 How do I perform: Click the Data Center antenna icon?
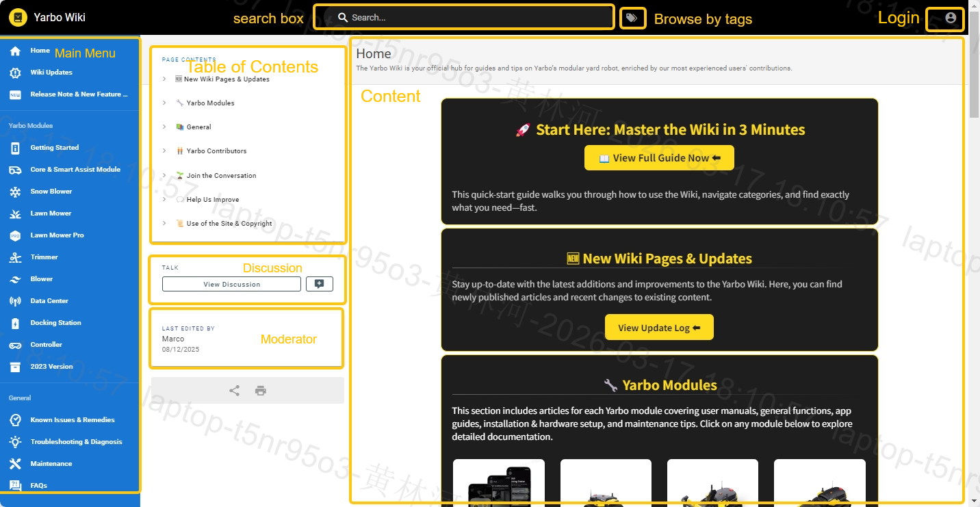coord(15,301)
